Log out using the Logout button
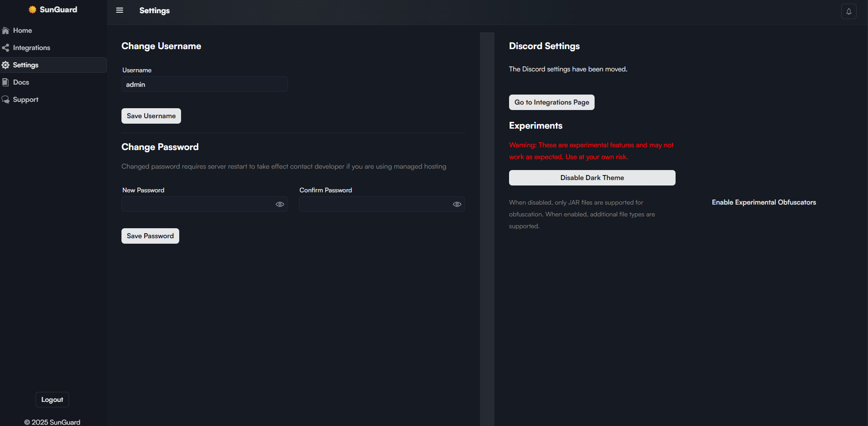Viewport: 868px width, 426px height. (x=52, y=400)
